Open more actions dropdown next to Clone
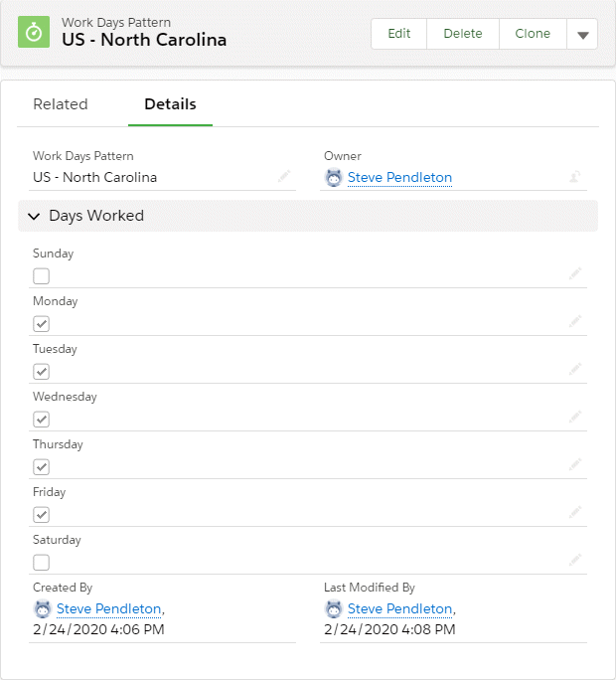Viewport: 616px width, 680px height. click(582, 34)
